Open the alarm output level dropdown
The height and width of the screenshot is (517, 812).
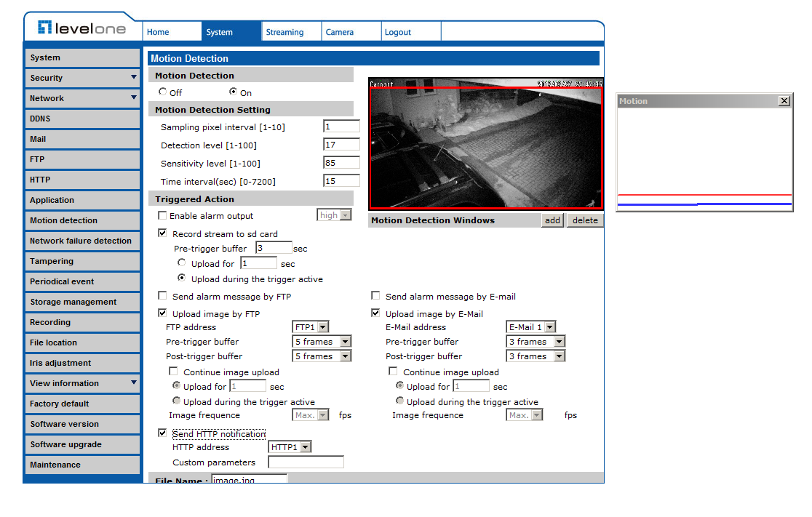(x=335, y=215)
